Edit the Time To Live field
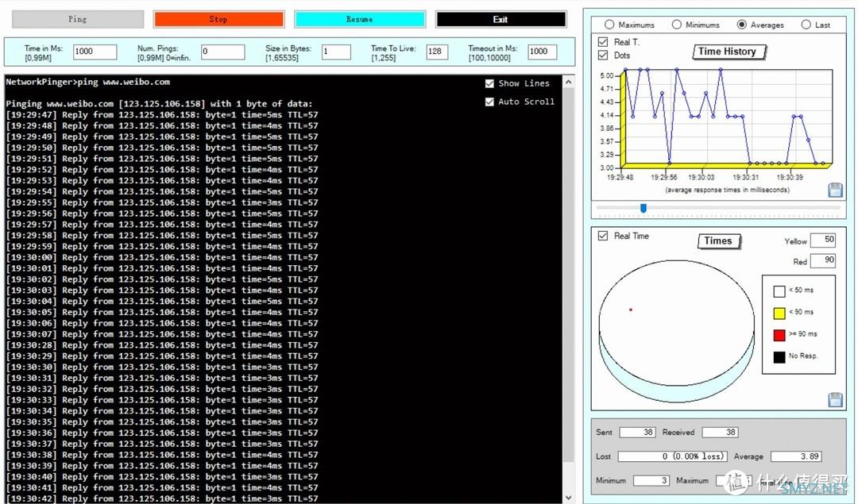This screenshot has width=858, height=504. (437, 52)
